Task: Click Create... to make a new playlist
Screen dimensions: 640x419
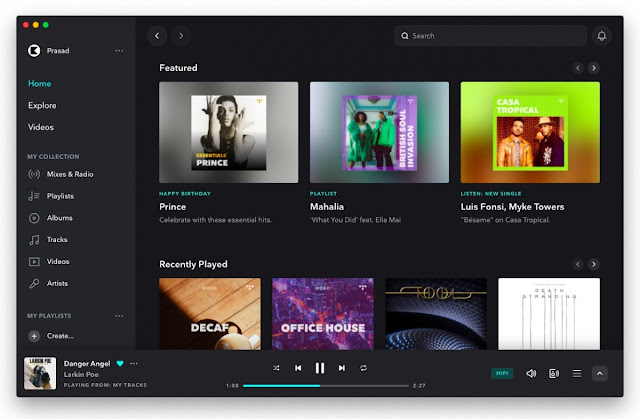Action: 60,336
